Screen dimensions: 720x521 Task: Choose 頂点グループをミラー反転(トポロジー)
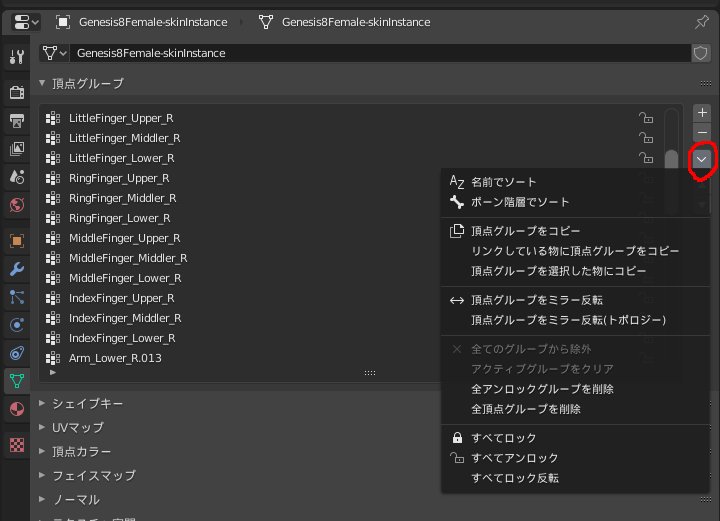point(575,320)
